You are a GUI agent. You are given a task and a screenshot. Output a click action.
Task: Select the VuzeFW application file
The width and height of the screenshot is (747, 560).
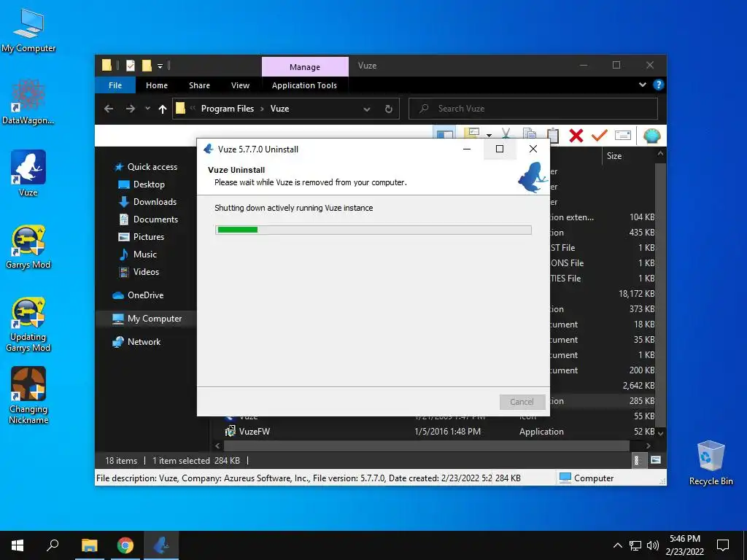(x=255, y=432)
